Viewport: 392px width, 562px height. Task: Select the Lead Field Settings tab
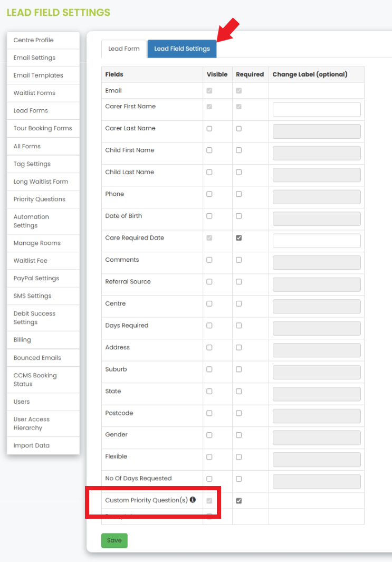182,49
